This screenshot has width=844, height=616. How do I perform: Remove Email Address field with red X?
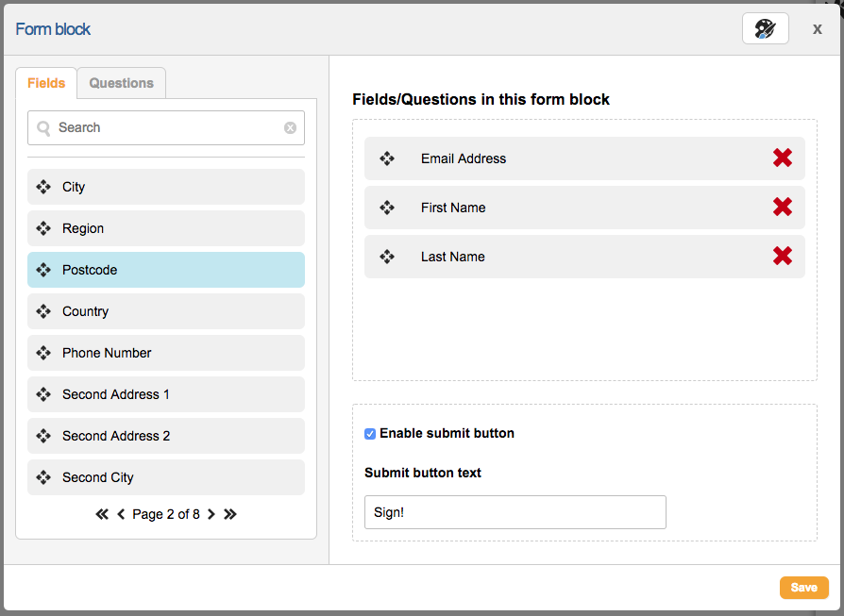(782, 158)
